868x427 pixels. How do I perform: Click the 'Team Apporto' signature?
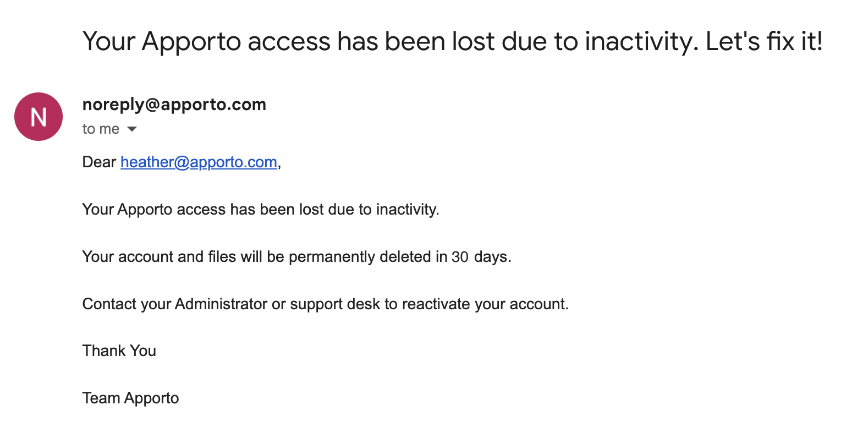tap(130, 398)
